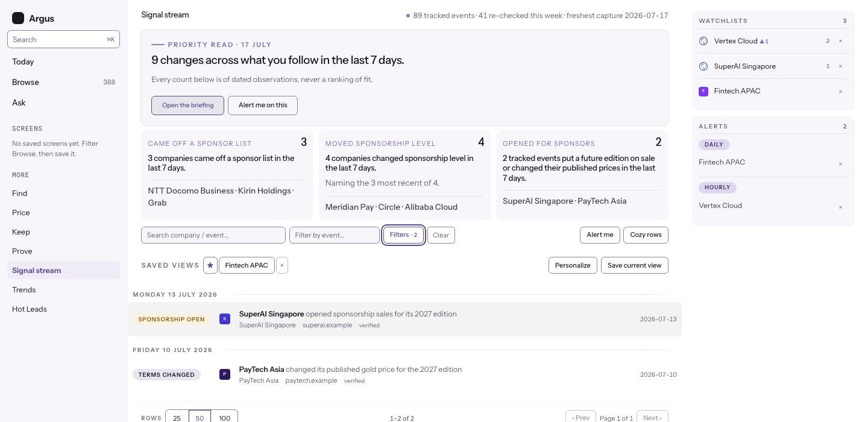868x422 pixels.
Task: Open the Came Off a Sponsor List card
Action: (227, 175)
